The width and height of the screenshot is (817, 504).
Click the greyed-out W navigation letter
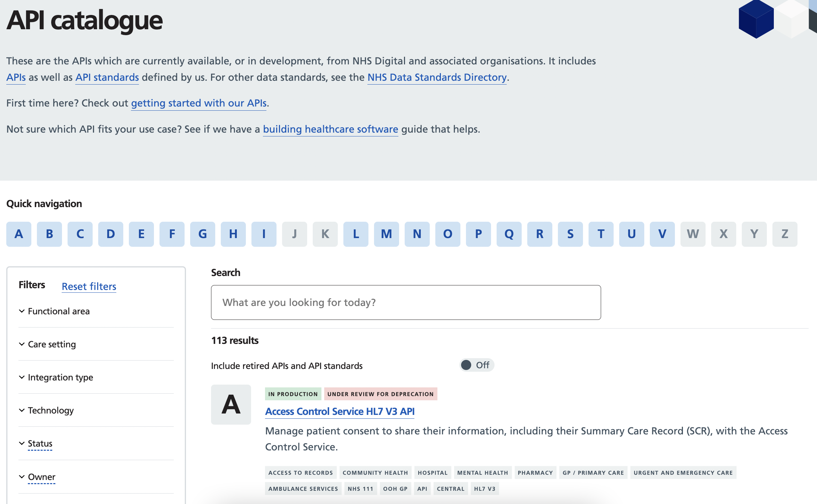[693, 234]
